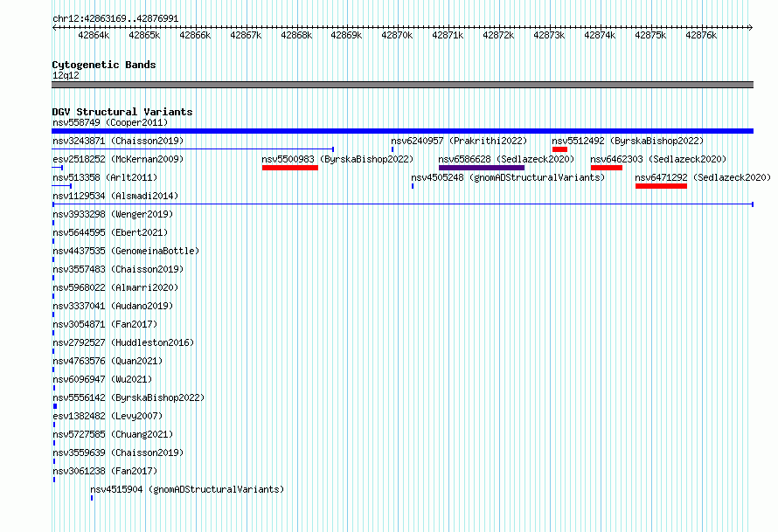Click the nsv5727585 (Chuang2021) label

[x=113, y=434]
